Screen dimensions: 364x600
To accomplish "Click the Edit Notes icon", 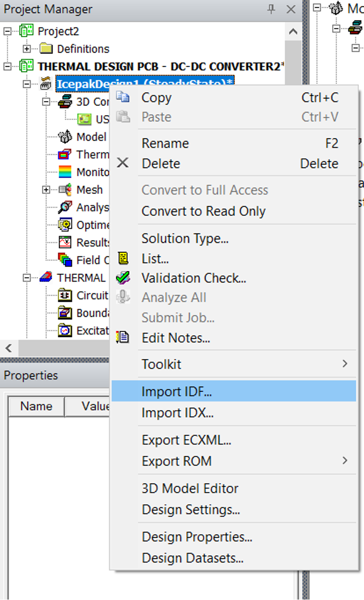I will pyautogui.click(x=123, y=338).
